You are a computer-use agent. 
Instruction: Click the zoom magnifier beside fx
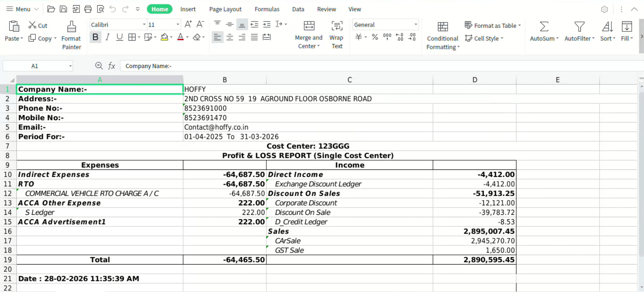pos(99,66)
